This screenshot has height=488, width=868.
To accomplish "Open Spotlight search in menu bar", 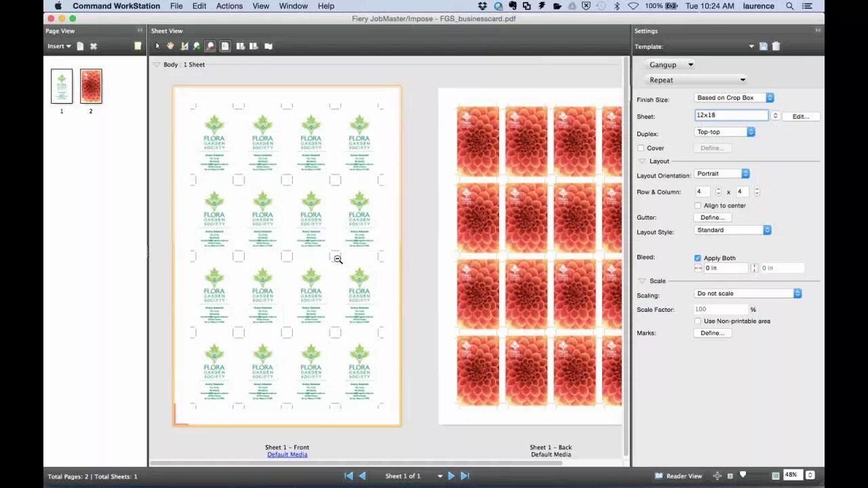I will [790, 6].
